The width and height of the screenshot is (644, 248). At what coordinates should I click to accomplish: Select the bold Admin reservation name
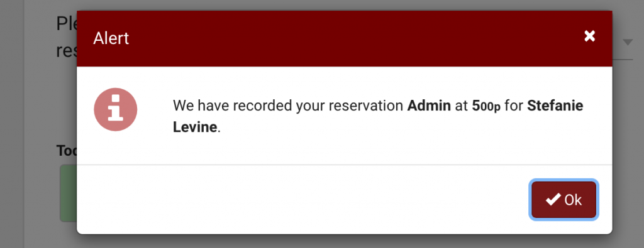coord(429,106)
